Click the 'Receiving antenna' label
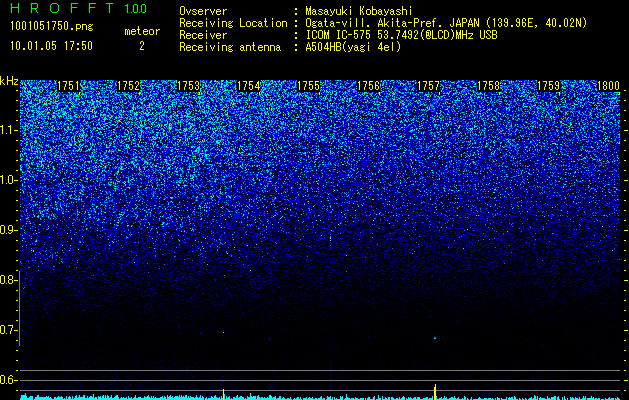The width and height of the screenshot is (629, 400). pyautogui.click(x=230, y=47)
